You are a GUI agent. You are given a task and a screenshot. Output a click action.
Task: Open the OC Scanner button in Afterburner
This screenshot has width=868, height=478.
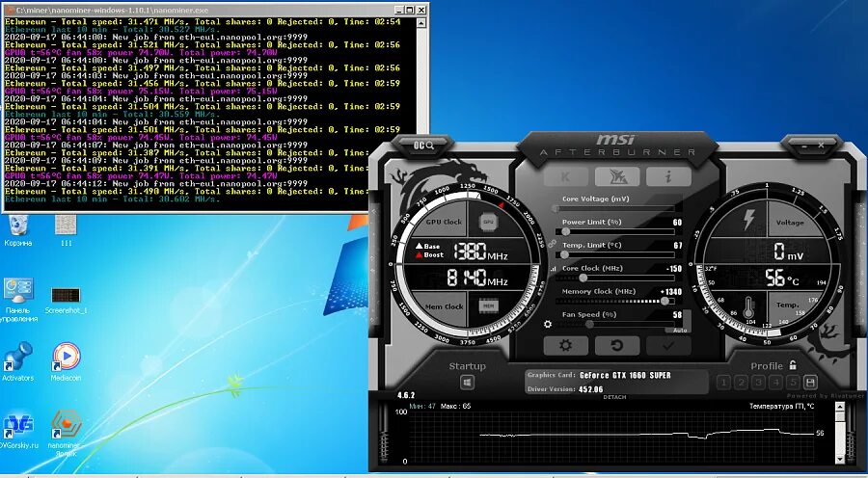[423, 145]
